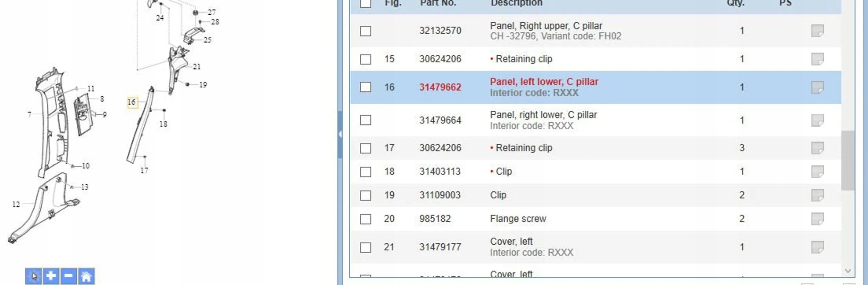Open note icon for part 31479177

pos(817,247)
